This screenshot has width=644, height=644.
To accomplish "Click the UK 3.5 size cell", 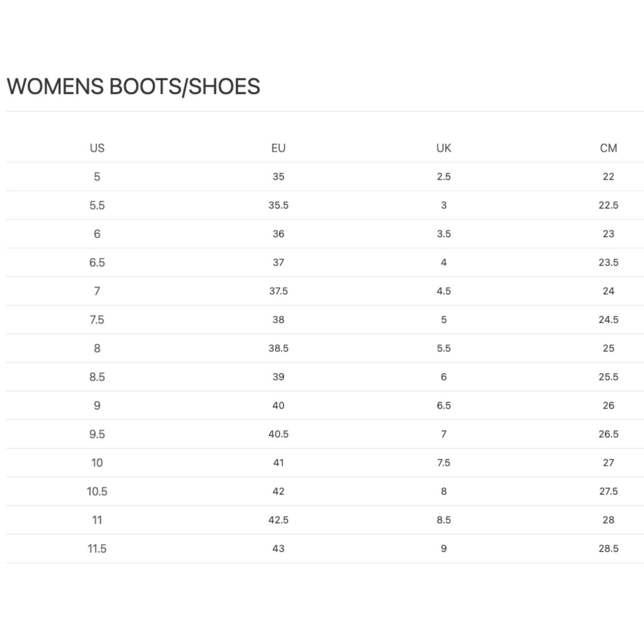I will click(443, 234).
